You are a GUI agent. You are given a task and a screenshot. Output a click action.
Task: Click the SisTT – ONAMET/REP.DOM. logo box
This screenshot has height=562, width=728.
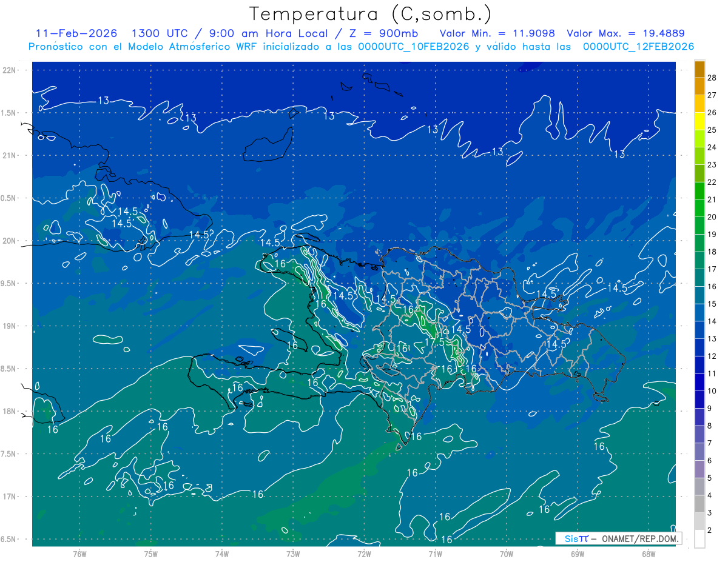point(618,538)
